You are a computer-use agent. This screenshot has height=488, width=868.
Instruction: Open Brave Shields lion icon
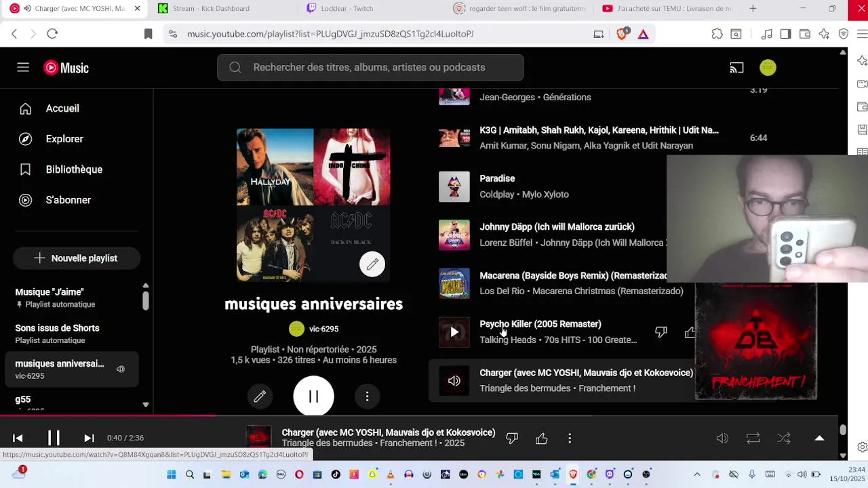622,34
